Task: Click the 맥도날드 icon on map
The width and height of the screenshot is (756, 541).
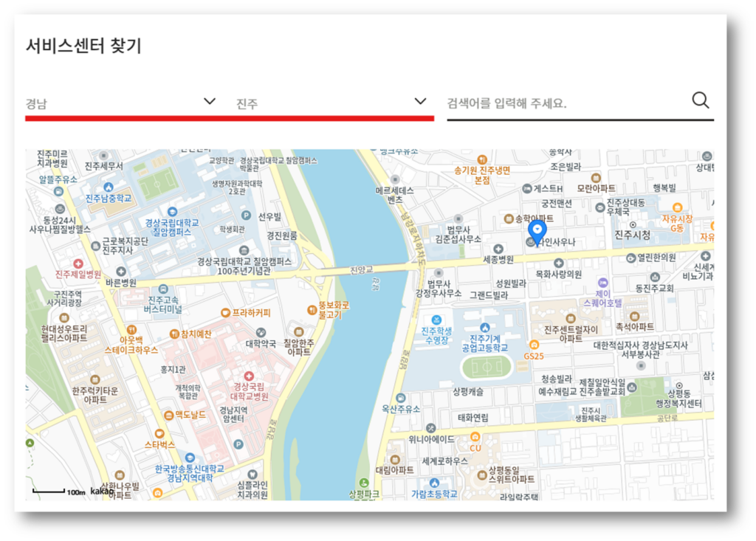Action: pyautogui.click(x=168, y=415)
